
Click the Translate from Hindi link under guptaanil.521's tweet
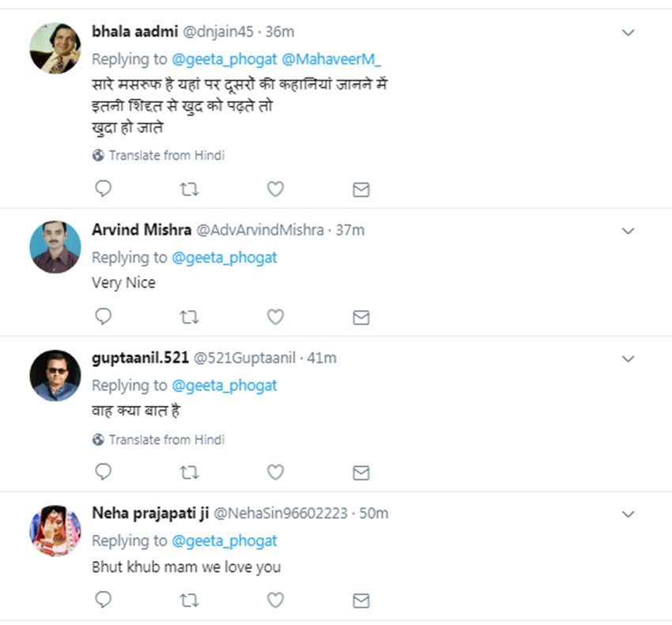click(166, 439)
